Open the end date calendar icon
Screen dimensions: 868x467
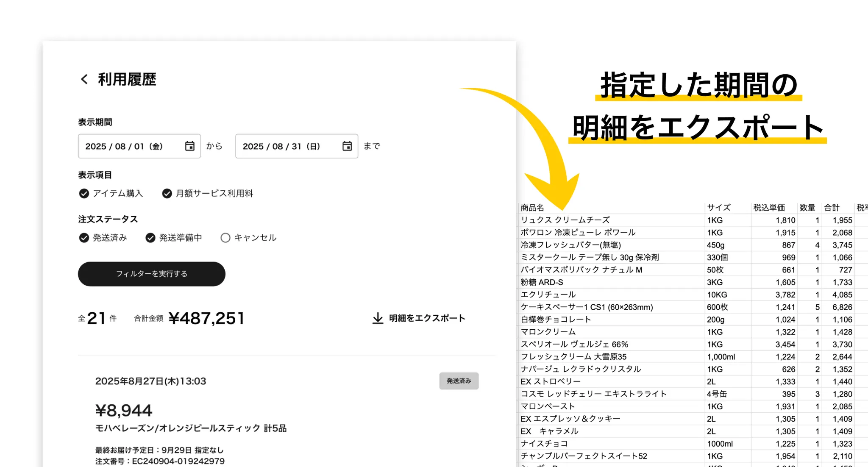point(347,146)
